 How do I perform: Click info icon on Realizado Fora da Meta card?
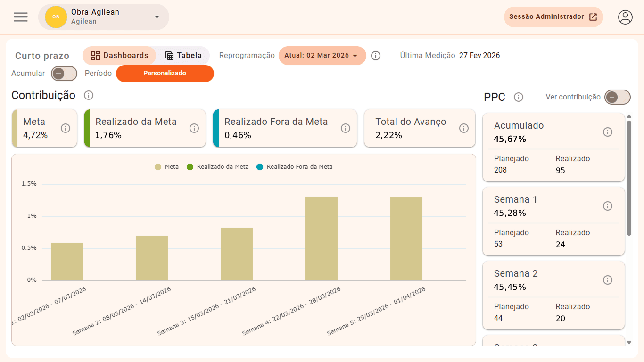[x=346, y=128]
